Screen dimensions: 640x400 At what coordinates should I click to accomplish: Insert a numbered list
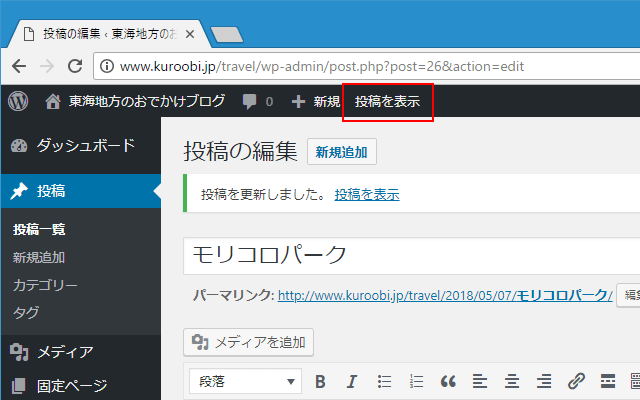(416, 381)
